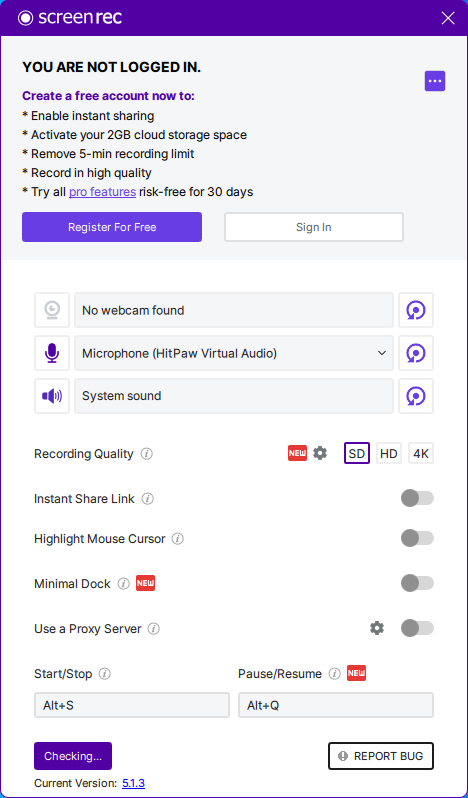The width and height of the screenshot is (468, 798).
Task: Click the Checking... update button
Action: 73,756
